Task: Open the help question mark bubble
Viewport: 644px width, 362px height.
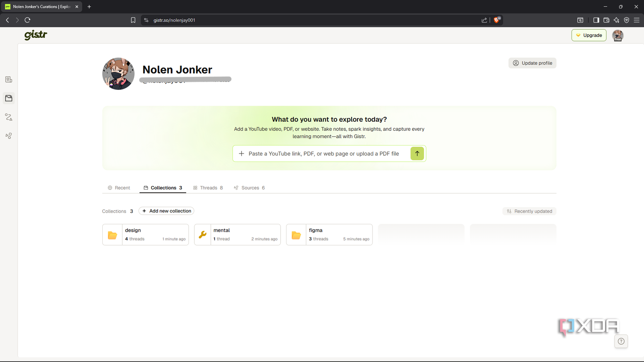Action: click(621, 341)
